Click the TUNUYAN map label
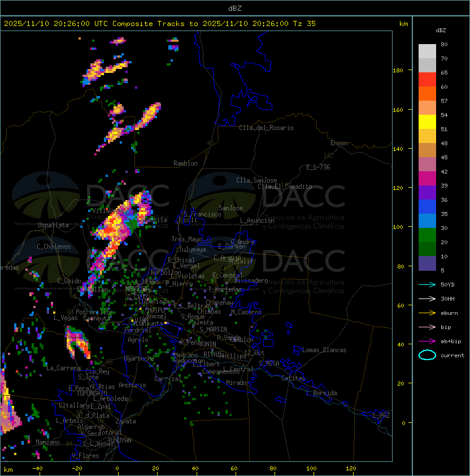Viewport: 470px width, 476px height. tap(120, 440)
